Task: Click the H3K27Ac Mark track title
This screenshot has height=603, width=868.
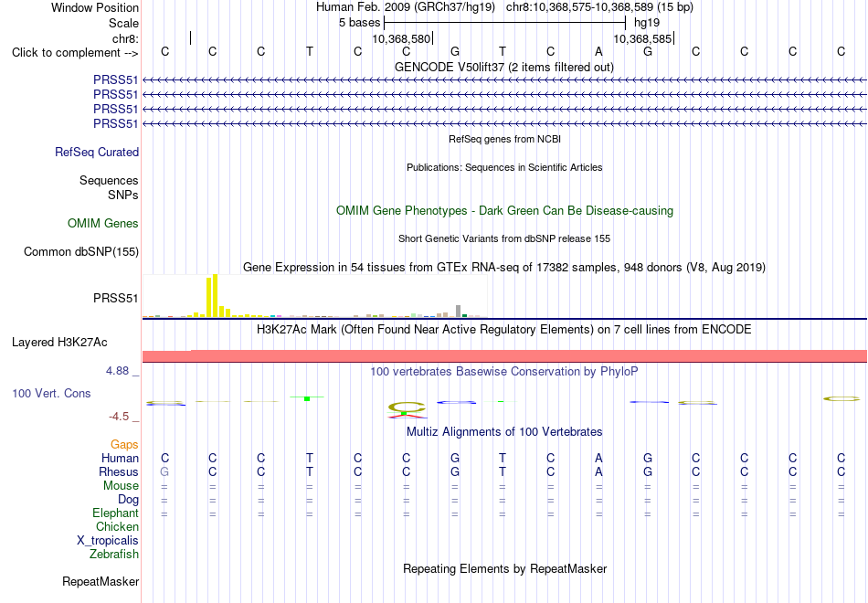Action: (503, 330)
